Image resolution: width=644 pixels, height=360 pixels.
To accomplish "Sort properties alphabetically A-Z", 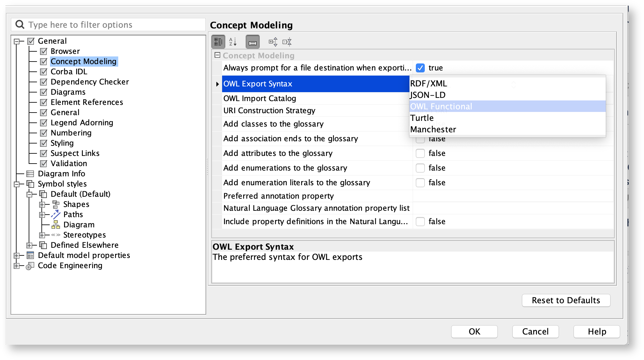I will pos(233,41).
